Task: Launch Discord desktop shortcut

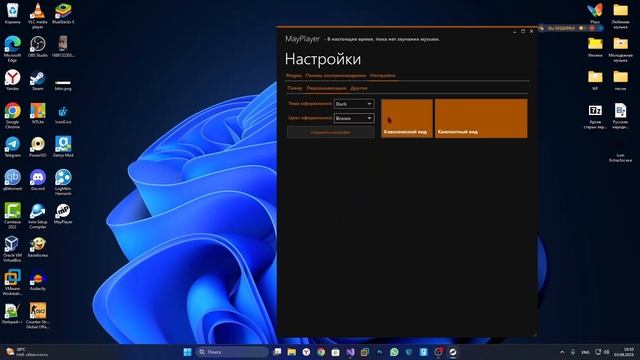Action: pyautogui.click(x=38, y=180)
